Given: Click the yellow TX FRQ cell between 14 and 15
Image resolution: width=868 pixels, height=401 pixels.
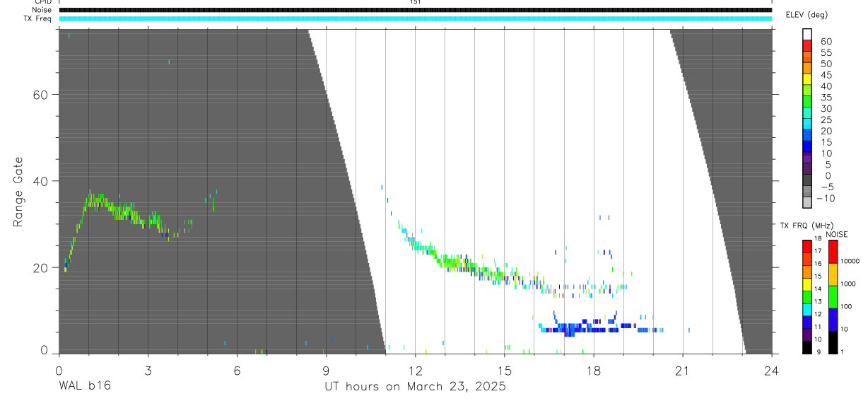Looking at the screenshot, I should point(807,284).
